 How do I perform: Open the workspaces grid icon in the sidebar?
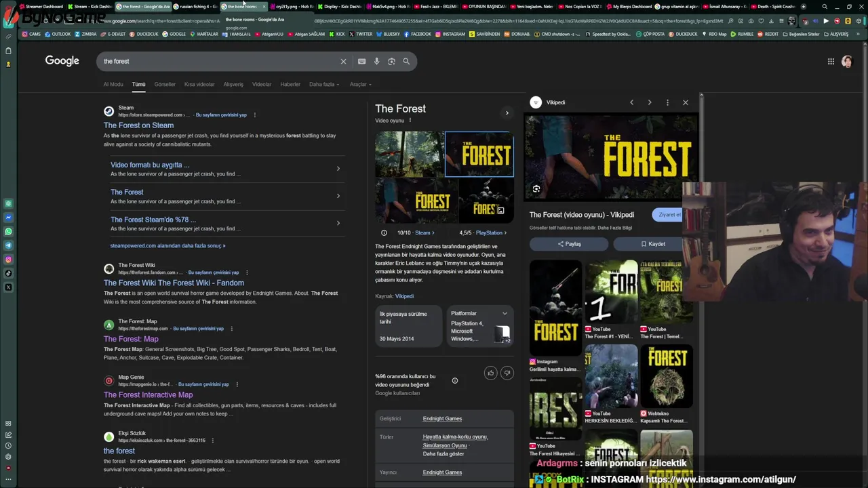(x=8, y=424)
